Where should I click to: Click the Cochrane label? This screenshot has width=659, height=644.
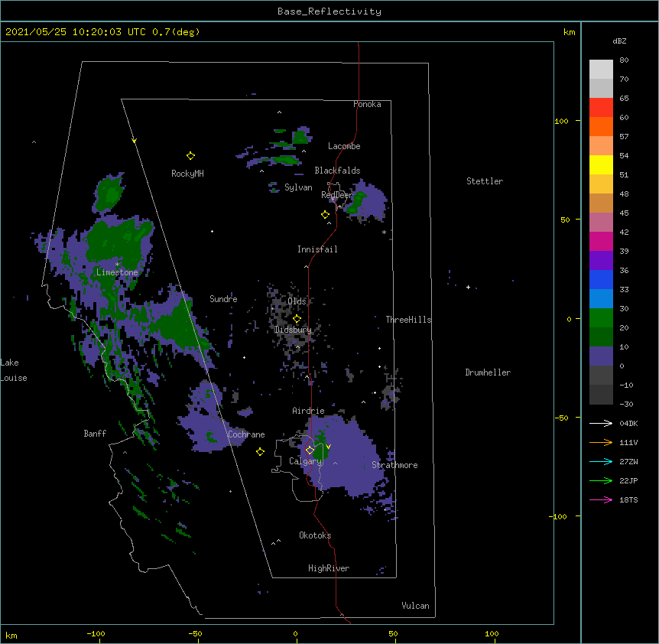coord(246,434)
